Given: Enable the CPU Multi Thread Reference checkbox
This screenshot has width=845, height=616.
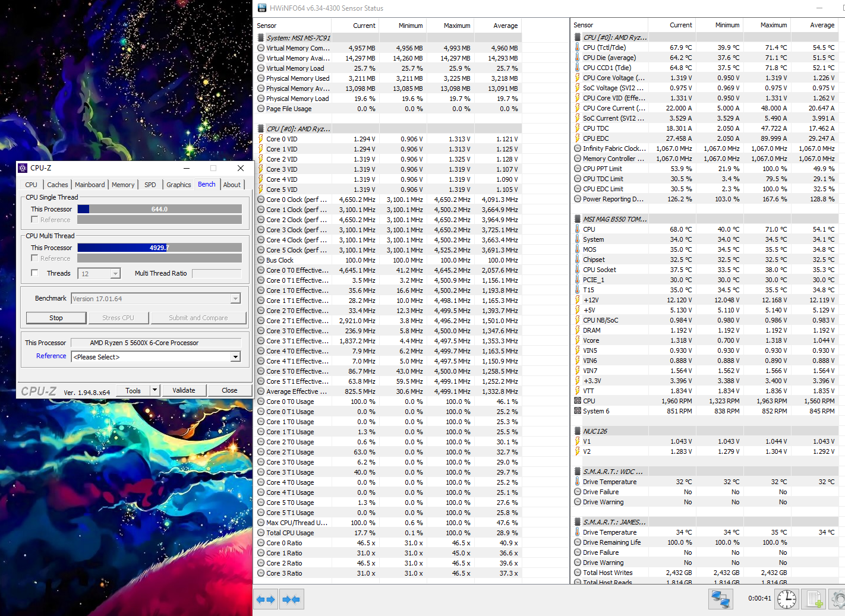Looking at the screenshot, I should (x=34, y=258).
